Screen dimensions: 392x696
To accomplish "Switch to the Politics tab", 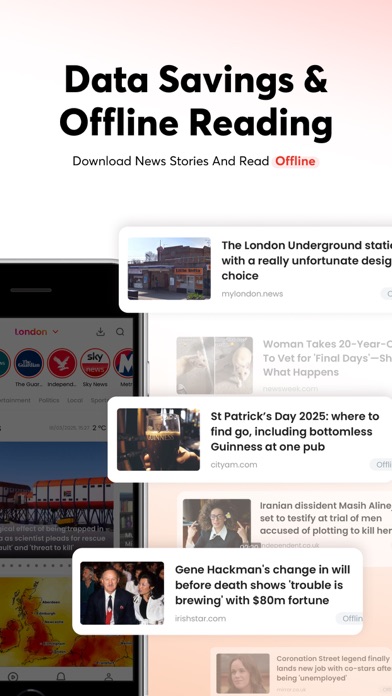I will 49,400.
